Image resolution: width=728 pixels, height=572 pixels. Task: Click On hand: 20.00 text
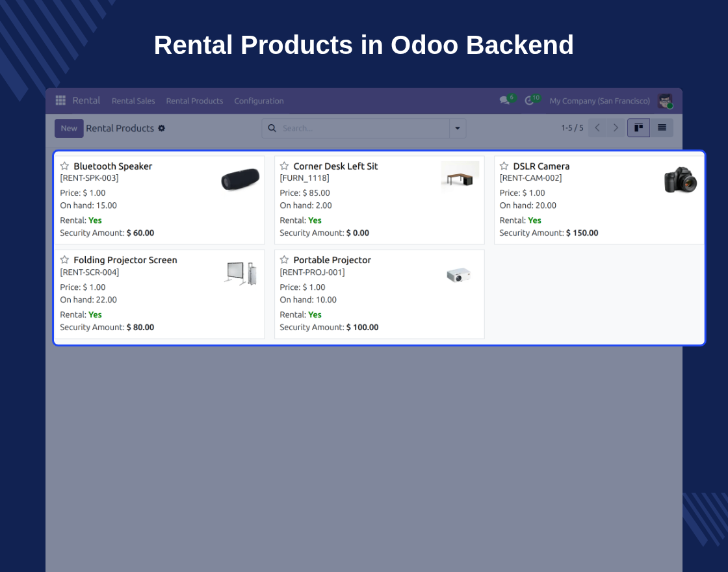pos(528,205)
